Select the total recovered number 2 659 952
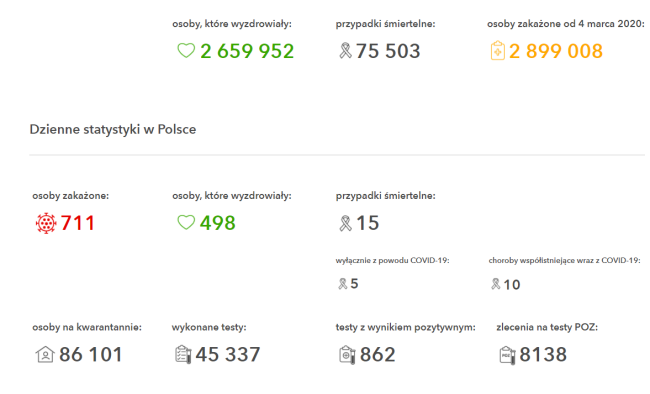650x394 pixels. tap(247, 51)
